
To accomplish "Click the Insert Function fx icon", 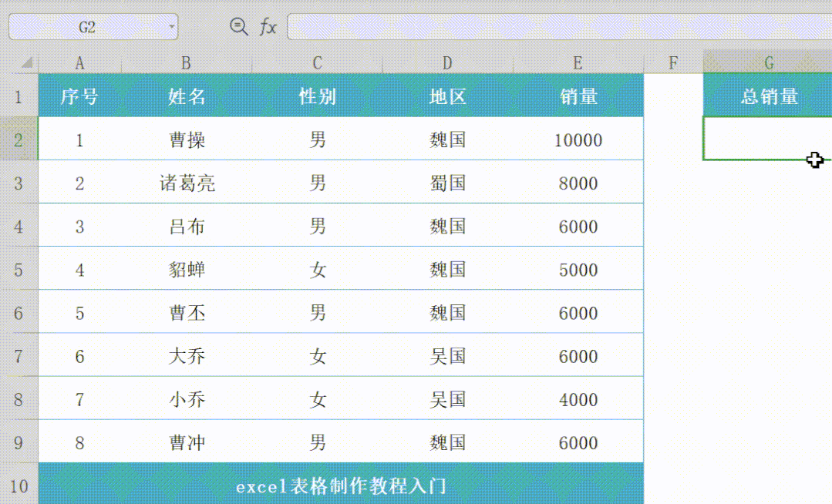I will click(x=268, y=26).
